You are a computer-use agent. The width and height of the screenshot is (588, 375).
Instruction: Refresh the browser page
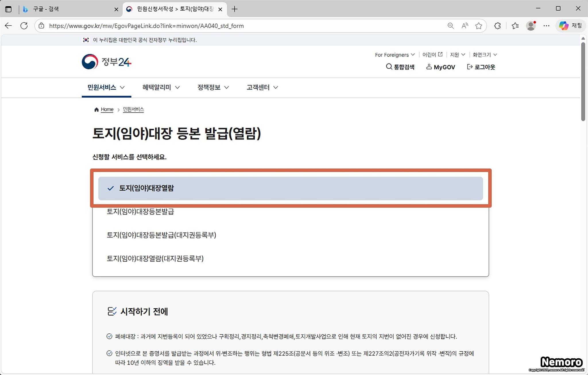pos(24,26)
